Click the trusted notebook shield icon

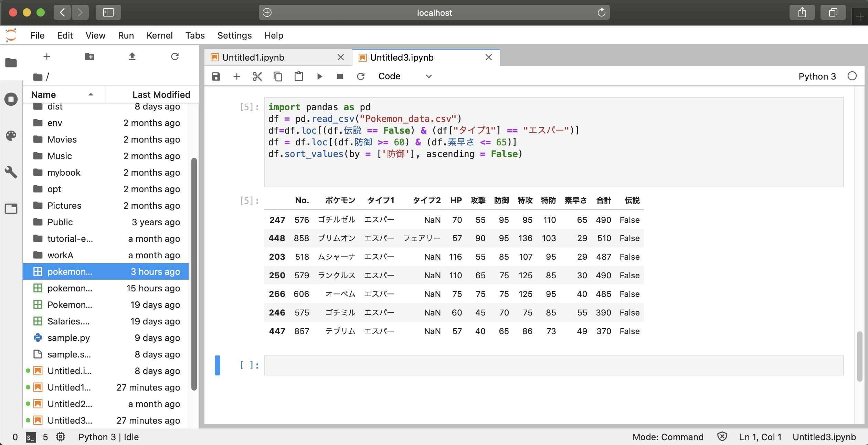click(x=722, y=437)
